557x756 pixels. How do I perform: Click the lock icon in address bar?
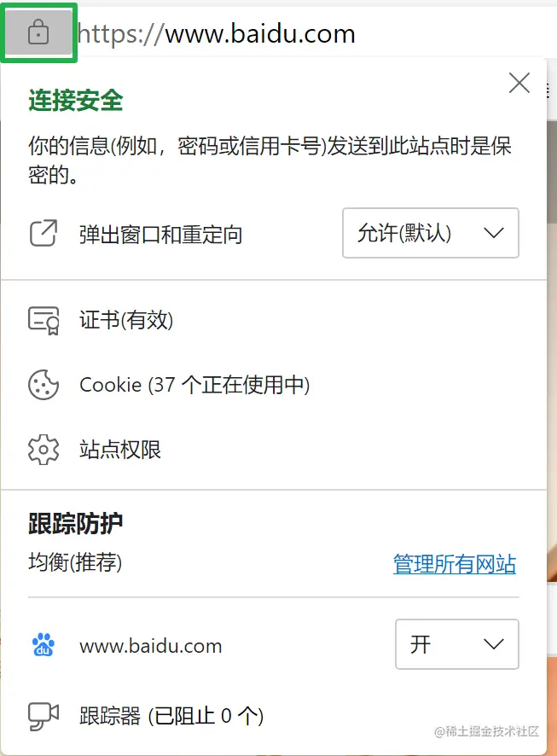point(38,32)
